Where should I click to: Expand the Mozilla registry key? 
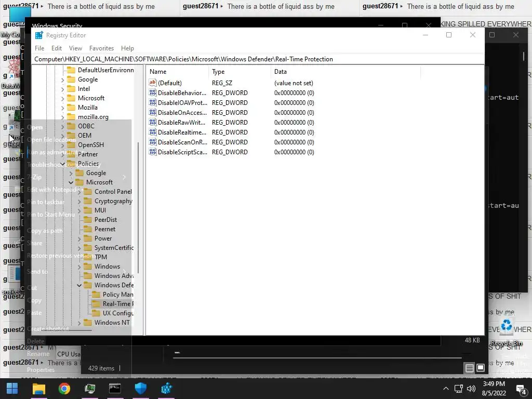coord(62,108)
